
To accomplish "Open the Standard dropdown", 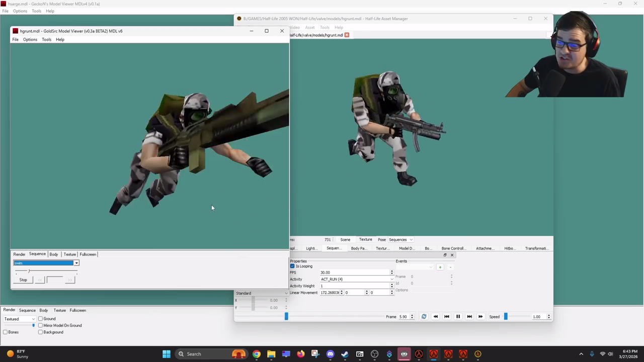I will pos(262,293).
